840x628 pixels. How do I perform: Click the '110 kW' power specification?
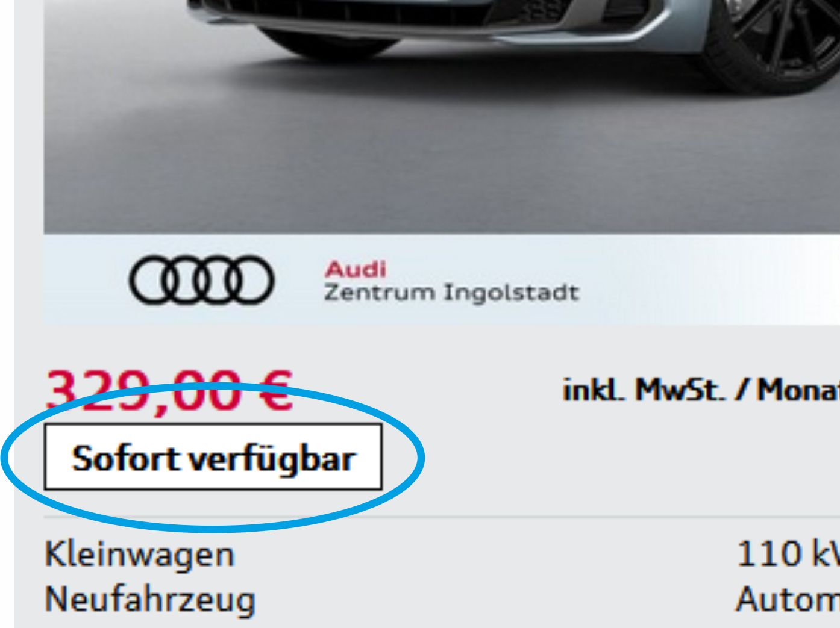coord(788,554)
